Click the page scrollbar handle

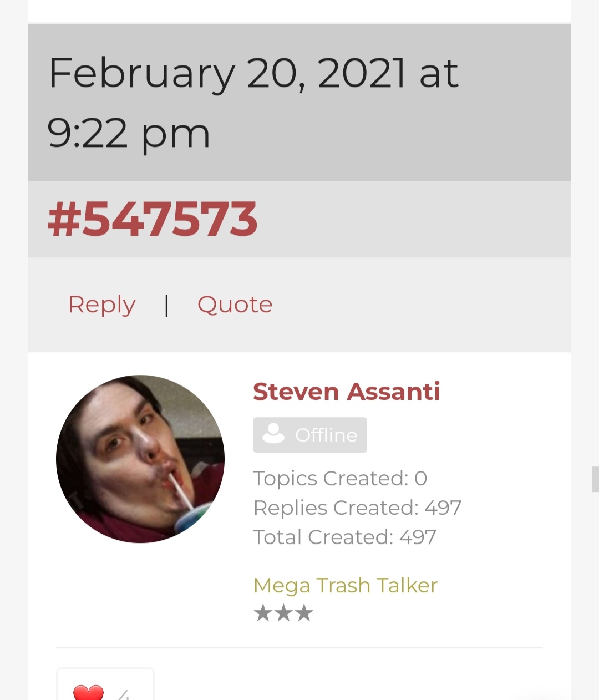point(595,479)
